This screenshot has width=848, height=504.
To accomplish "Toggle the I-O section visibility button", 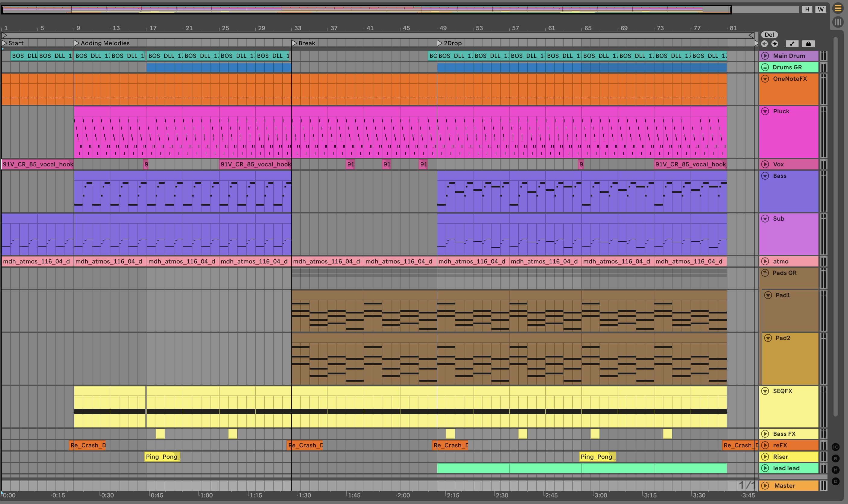I will [x=835, y=447].
